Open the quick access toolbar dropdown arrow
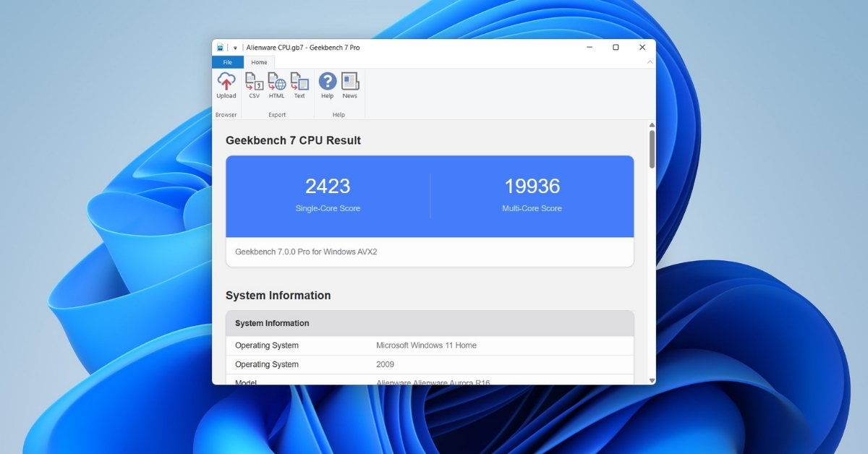Screen dimensions: 868x454 [x=235, y=48]
